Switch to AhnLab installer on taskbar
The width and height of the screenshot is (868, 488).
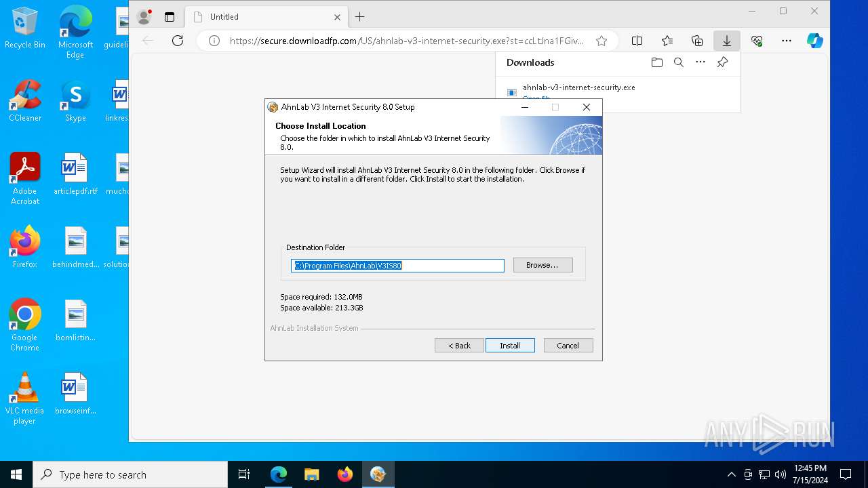point(378,474)
